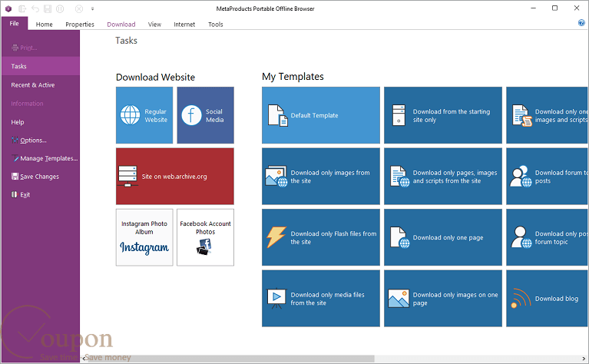Click the Download blog RSS icon
The width and height of the screenshot is (589, 364).
click(521, 298)
